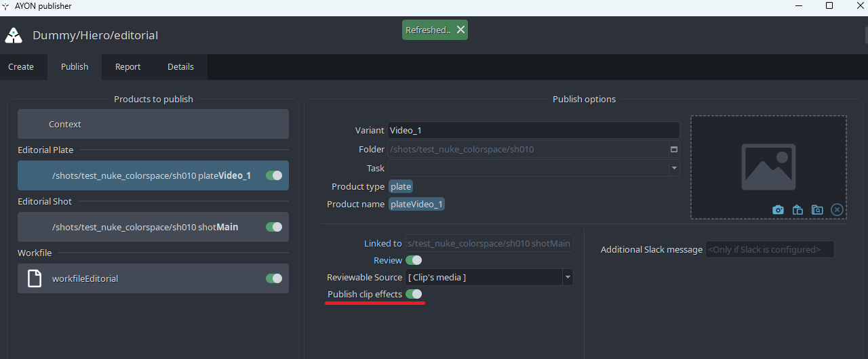
Task: Click the Publish options heading
Action: pyautogui.click(x=584, y=99)
